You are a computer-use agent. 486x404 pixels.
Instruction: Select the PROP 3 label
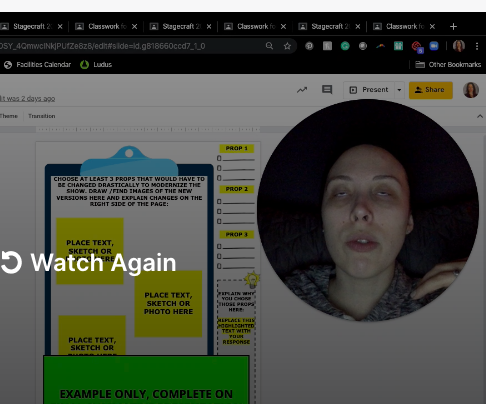(x=237, y=234)
